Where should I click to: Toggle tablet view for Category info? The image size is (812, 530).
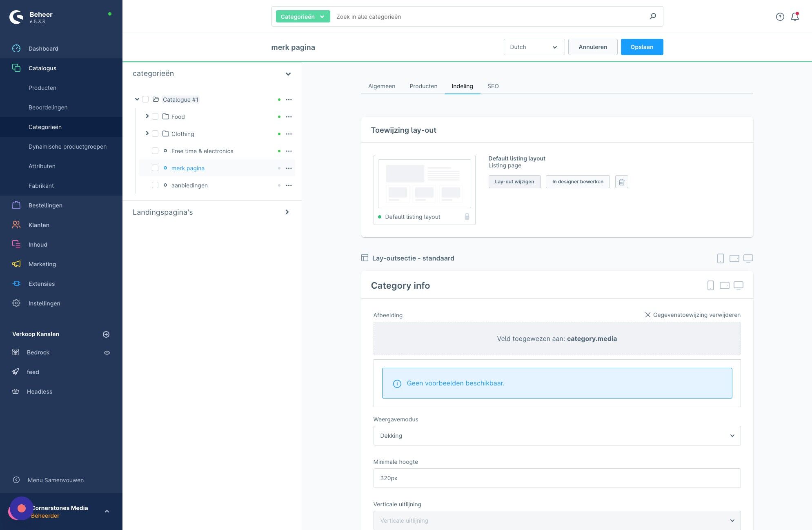tap(724, 285)
